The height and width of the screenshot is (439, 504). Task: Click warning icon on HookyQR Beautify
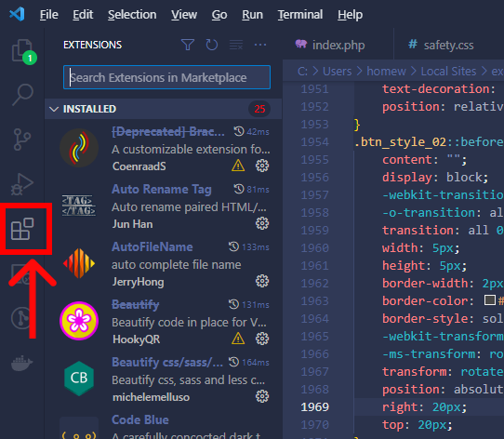click(x=238, y=339)
